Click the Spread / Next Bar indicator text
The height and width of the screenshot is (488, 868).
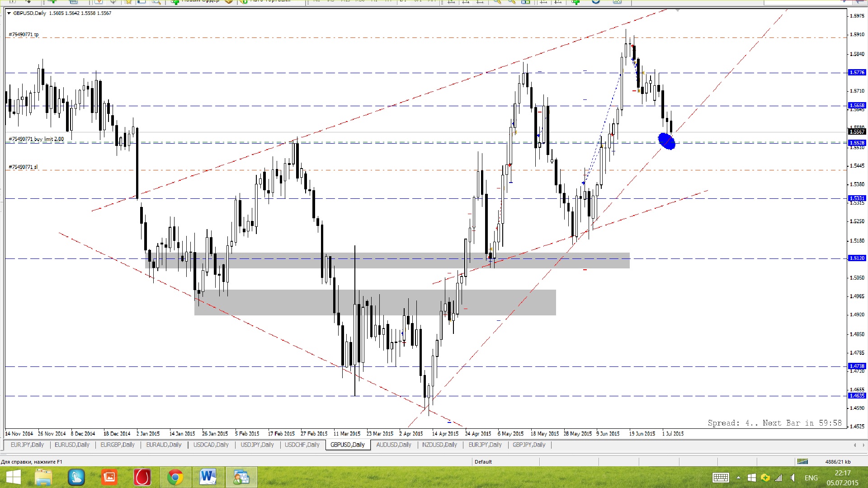tap(774, 423)
